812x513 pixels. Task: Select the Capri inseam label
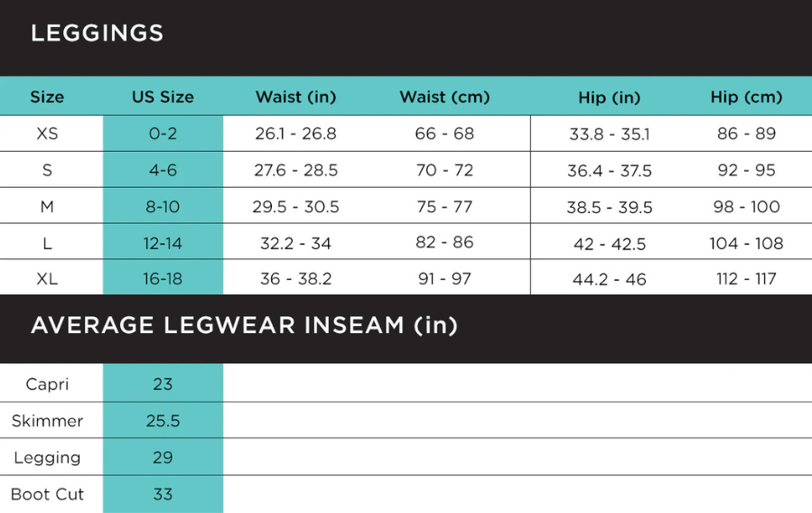(47, 384)
